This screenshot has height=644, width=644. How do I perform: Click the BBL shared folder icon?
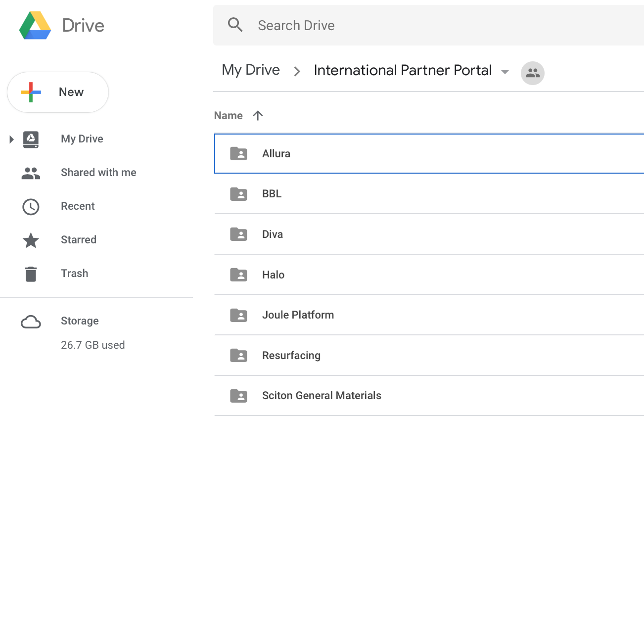tap(238, 194)
